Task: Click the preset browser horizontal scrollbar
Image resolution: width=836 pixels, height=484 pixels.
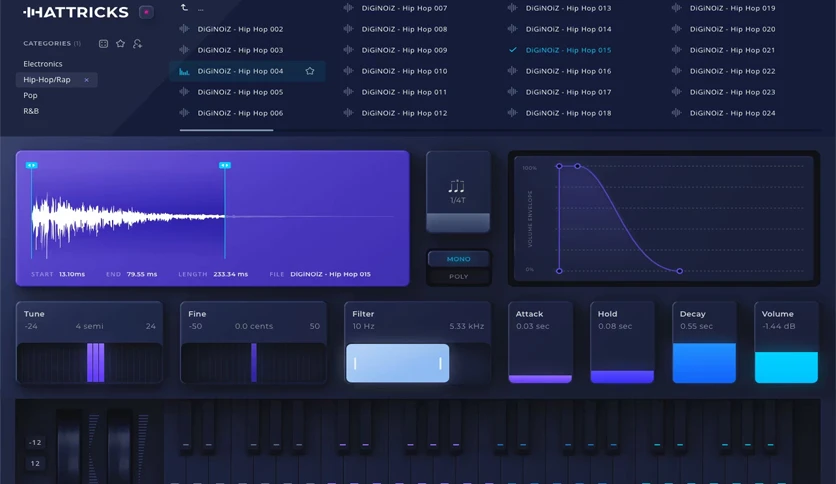Action: 227,130
